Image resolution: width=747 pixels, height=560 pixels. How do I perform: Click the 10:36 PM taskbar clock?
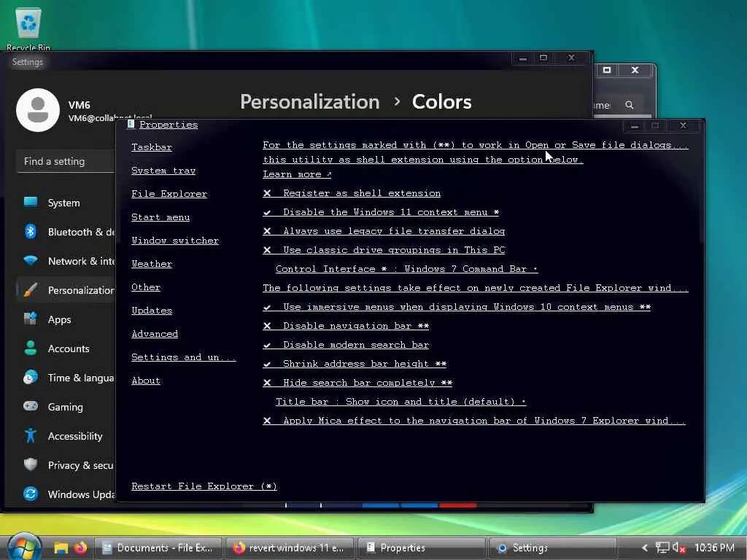click(714, 548)
